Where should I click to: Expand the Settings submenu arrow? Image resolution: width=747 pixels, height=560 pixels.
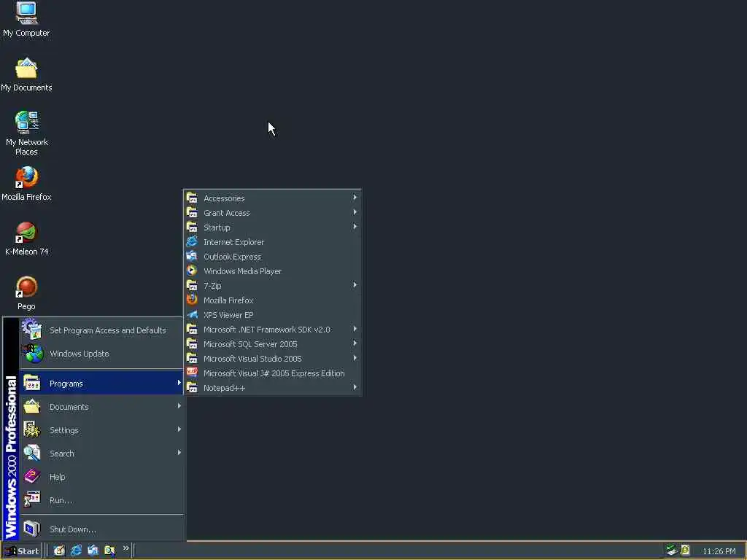179,429
